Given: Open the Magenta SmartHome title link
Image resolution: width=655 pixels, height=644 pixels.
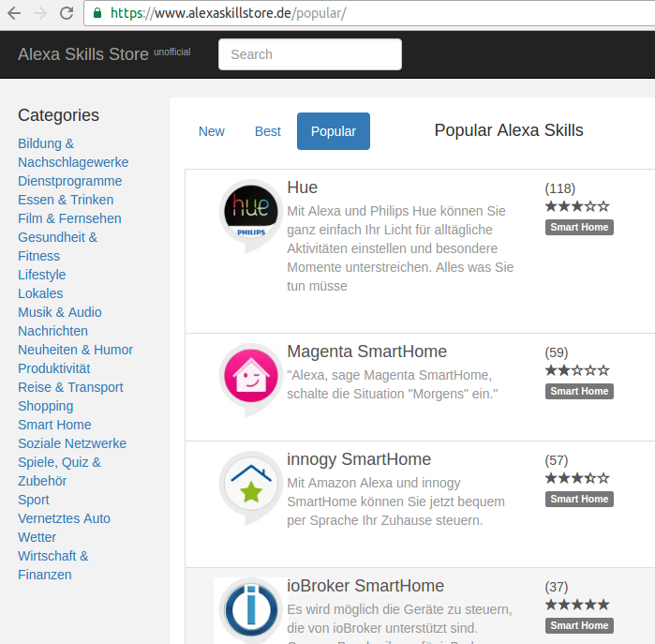Looking at the screenshot, I should coord(366,352).
